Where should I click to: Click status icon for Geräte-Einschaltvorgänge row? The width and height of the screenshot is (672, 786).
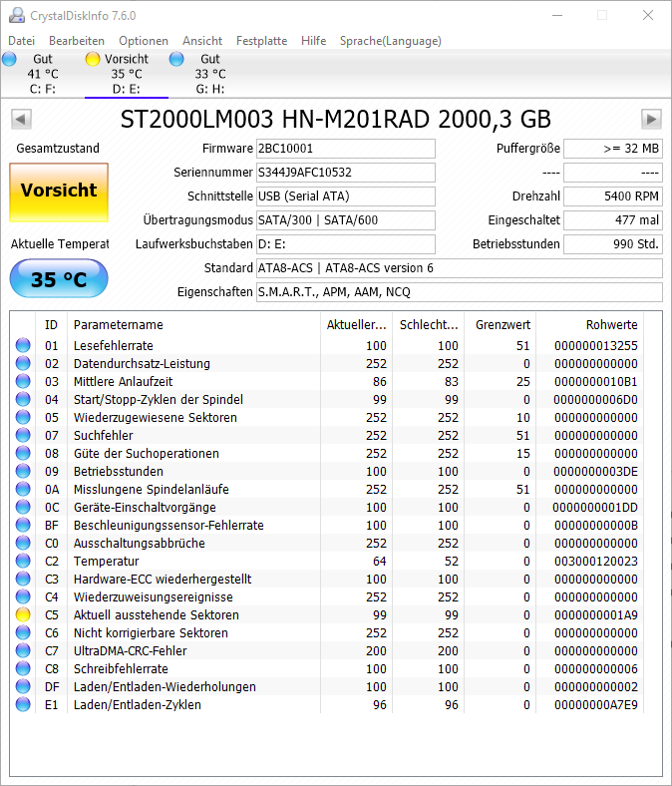[x=23, y=508]
